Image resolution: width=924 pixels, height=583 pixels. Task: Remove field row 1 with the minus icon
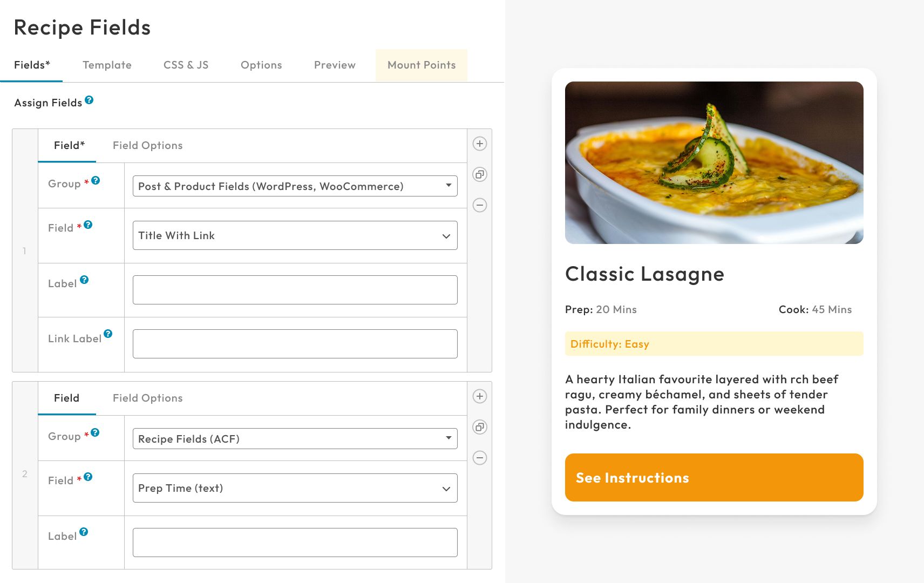coord(479,205)
